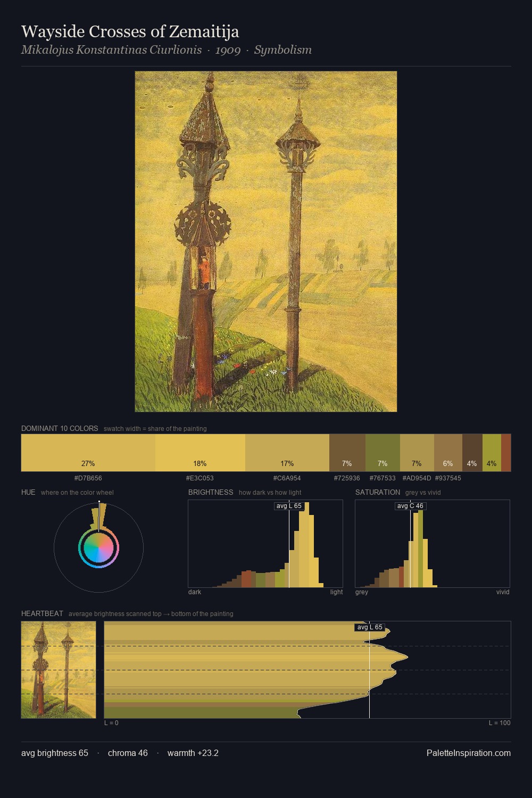The image size is (532, 798).
Task: Click the 'avg C 46' saturation label
Action: [x=410, y=506]
